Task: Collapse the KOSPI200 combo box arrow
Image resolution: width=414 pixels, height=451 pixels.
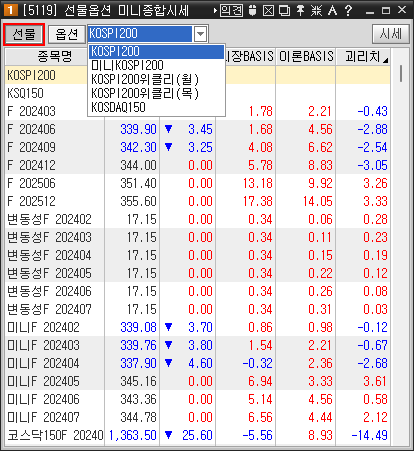Action: coord(200,34)
